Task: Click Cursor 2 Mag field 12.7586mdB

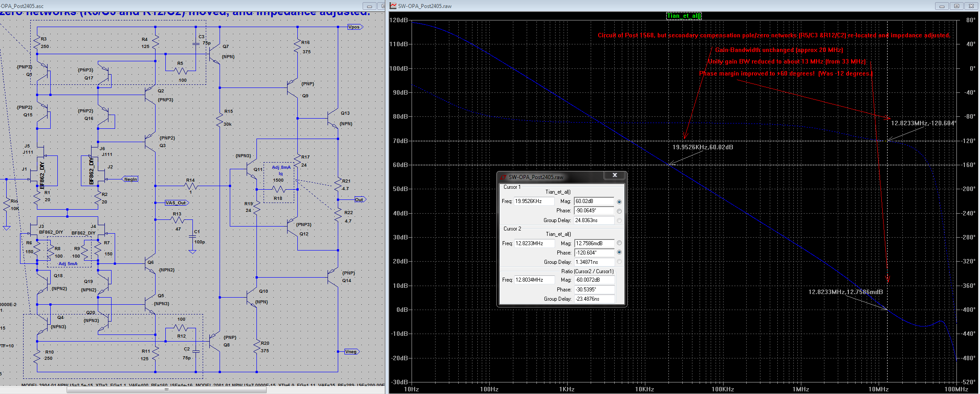Action: coord(594,243)
